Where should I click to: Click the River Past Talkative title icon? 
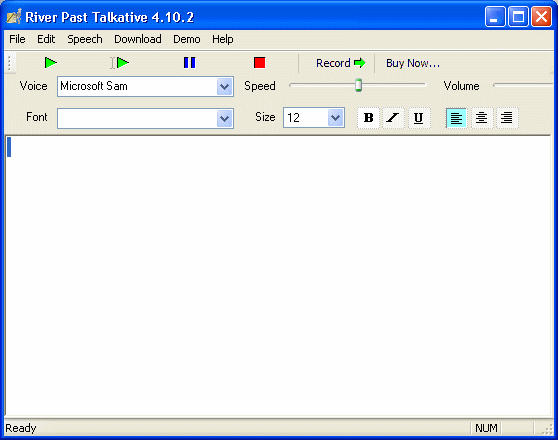click(15, 16)
